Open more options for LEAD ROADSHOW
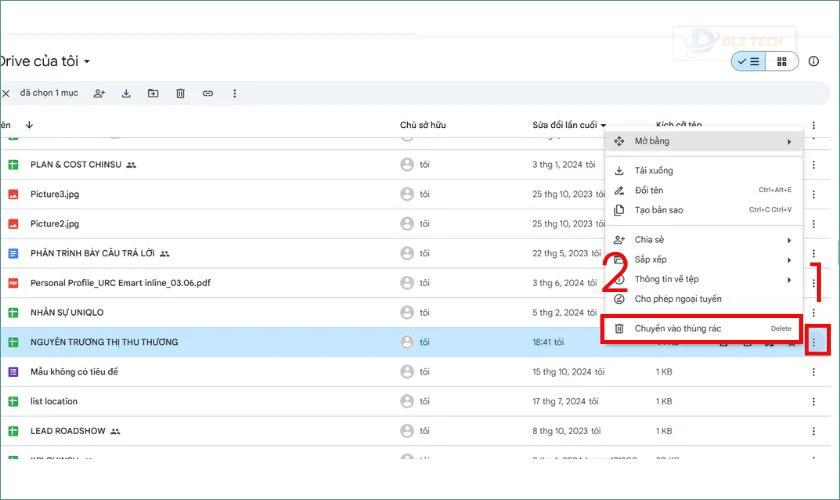 (x=813, y=431)
